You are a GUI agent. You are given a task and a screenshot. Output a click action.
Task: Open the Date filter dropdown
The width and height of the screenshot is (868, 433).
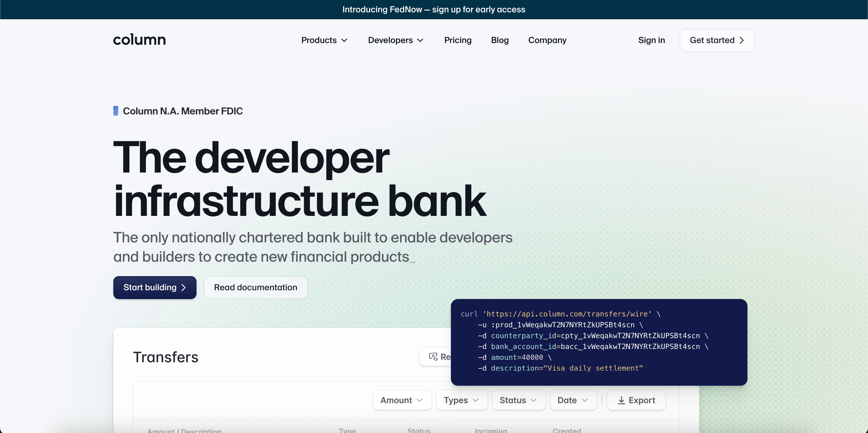pyautogui.click(x=573, y=400)
